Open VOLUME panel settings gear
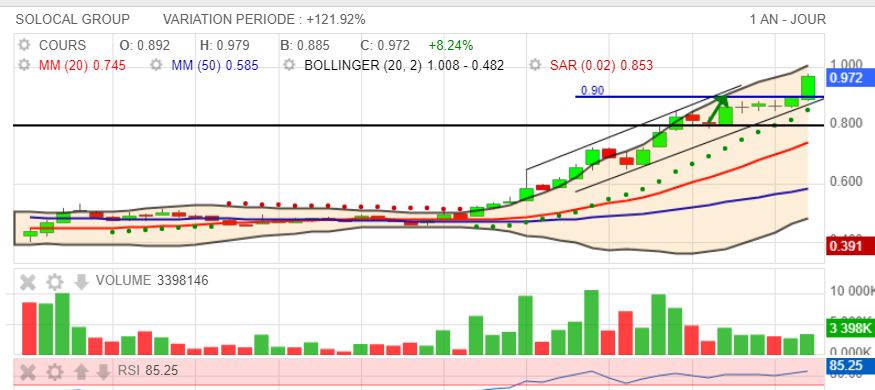This screenshot has height=390, width=875. point(55,282)
